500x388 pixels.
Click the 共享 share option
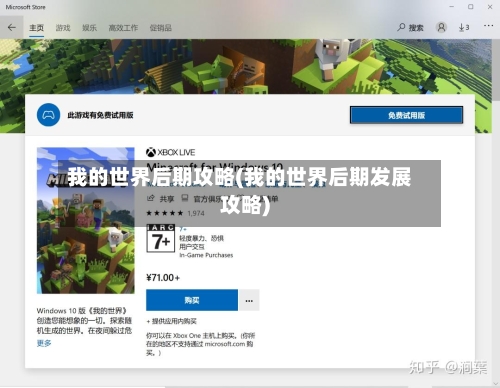tap(160, 199)
